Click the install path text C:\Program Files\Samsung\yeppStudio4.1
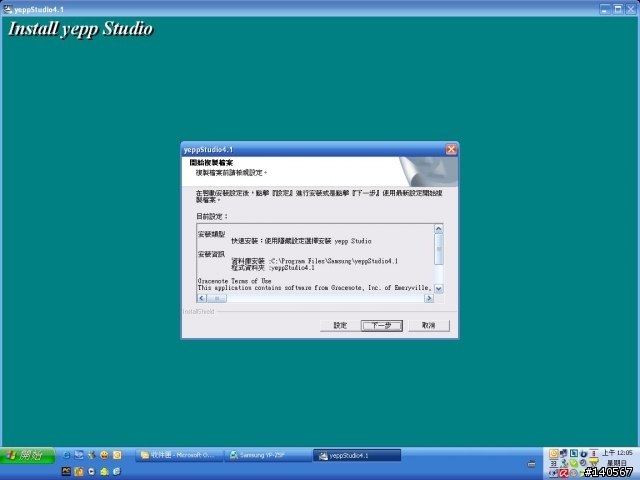 coord(334,261)
